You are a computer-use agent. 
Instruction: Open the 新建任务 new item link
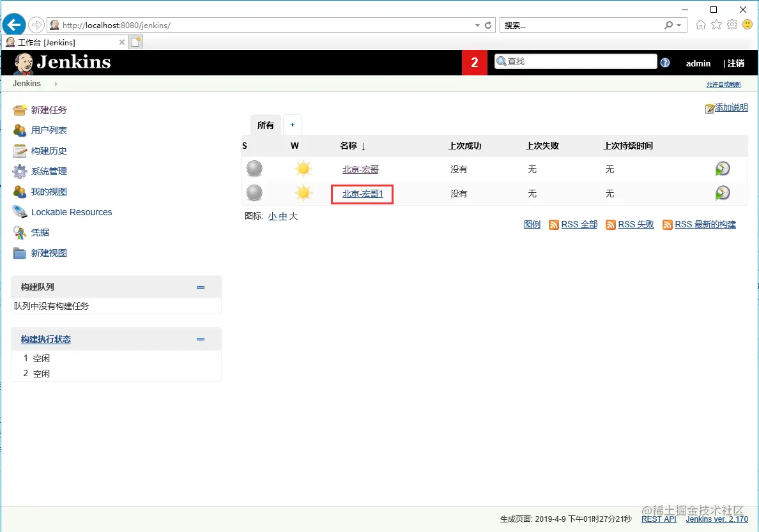click(49, 110)
